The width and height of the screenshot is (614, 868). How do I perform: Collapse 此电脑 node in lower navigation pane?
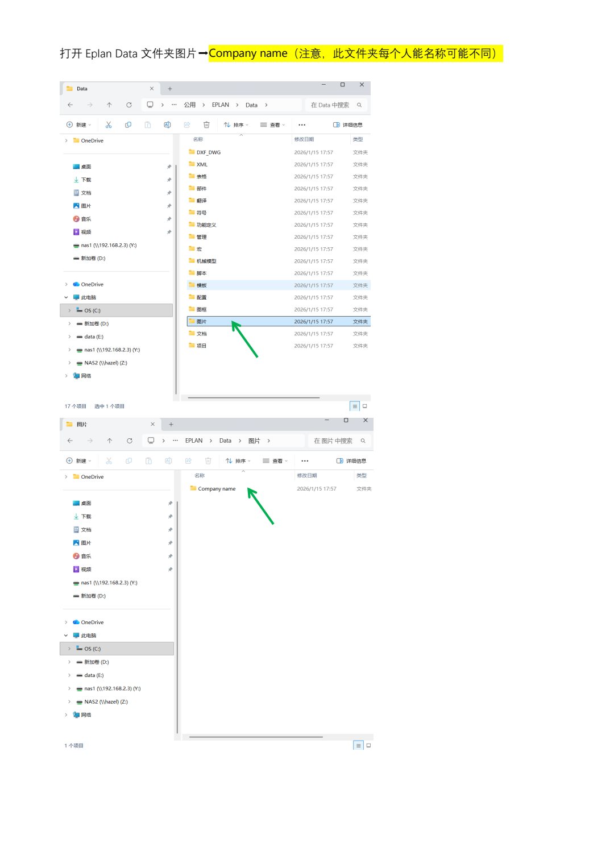[x=66, y=636]
